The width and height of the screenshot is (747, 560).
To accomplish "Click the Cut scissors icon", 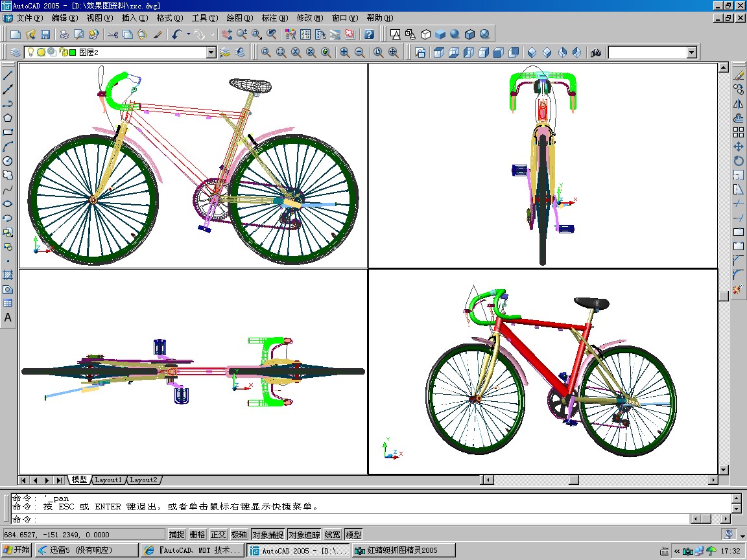I will tap(112, 34).
